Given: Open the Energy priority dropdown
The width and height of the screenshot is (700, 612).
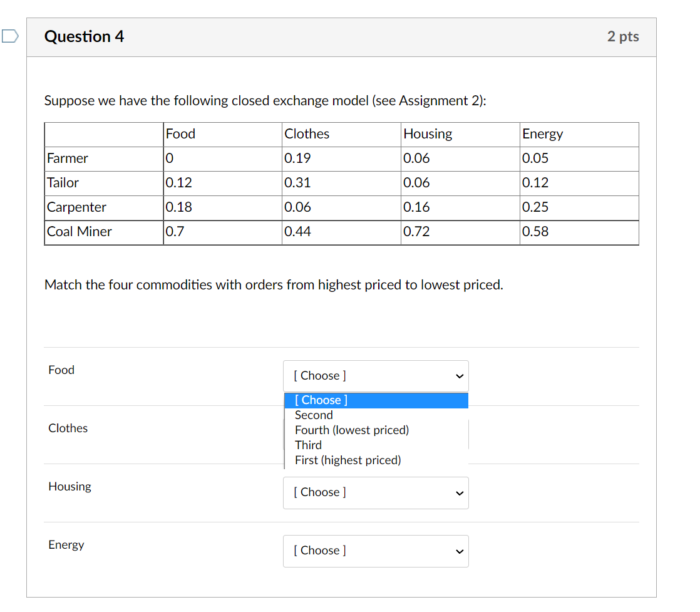Looking at the screenshot, I should [376, 551].
